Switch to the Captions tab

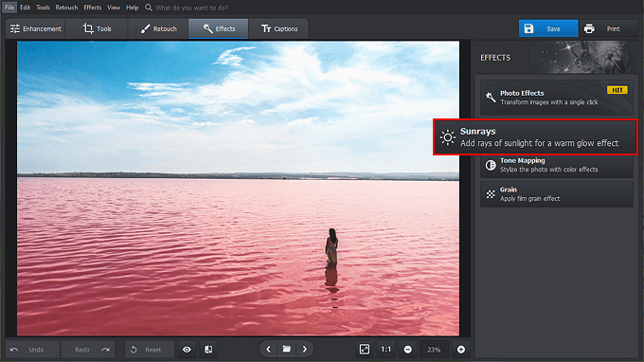[x=278, y=28]
